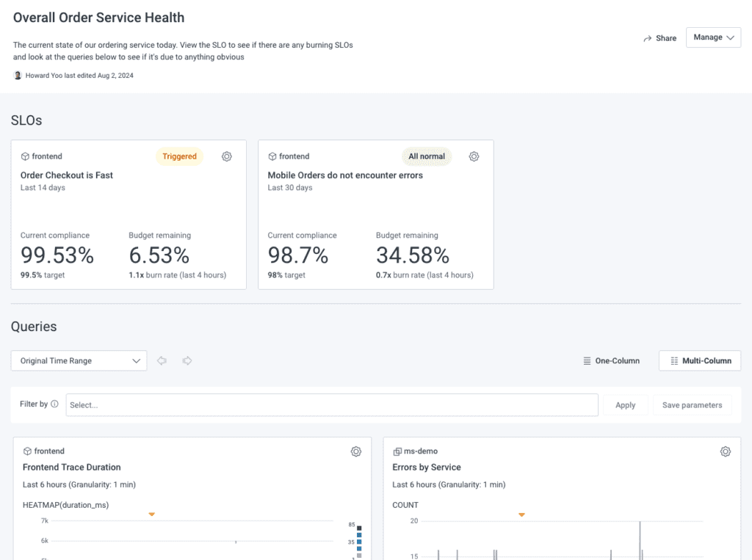
Task: Click the Filter by Select field
Action: pyautogui.click(x=331, y=405)
